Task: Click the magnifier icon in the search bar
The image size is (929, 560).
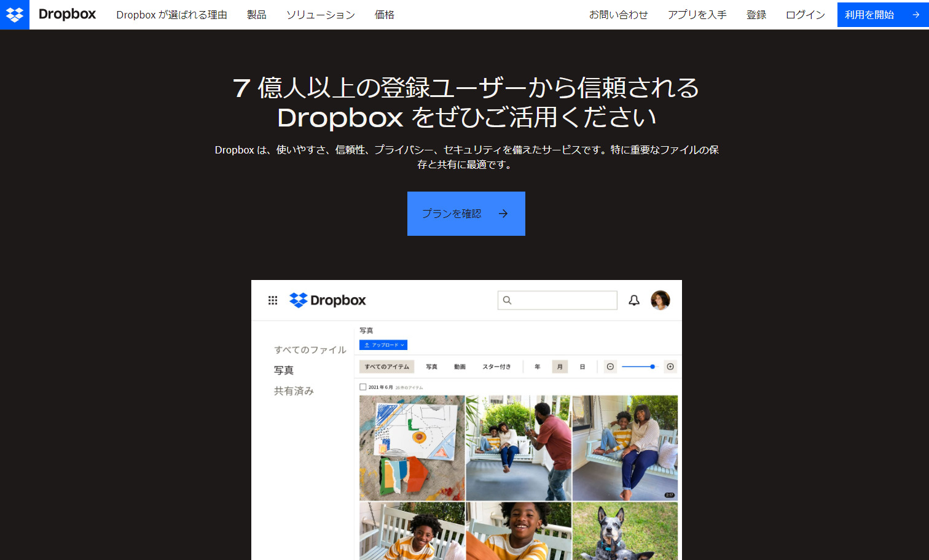Action: pyautogui.click(x=507, y=300)
